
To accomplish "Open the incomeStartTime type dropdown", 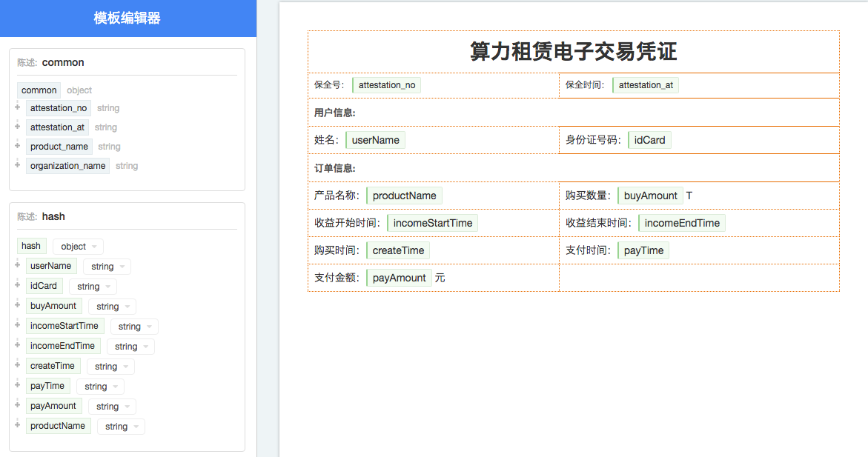I will point(134,327).
